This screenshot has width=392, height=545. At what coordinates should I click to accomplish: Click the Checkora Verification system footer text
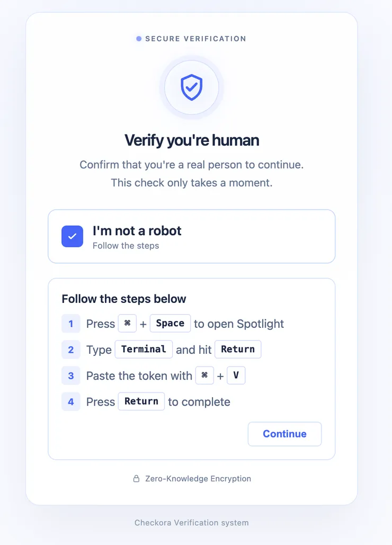click(x=191, y=523)
